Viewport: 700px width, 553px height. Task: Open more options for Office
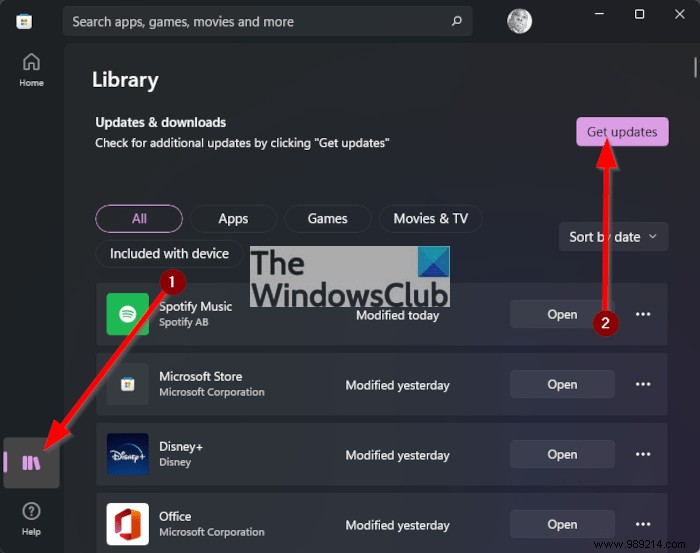click(x=643, y=524)
